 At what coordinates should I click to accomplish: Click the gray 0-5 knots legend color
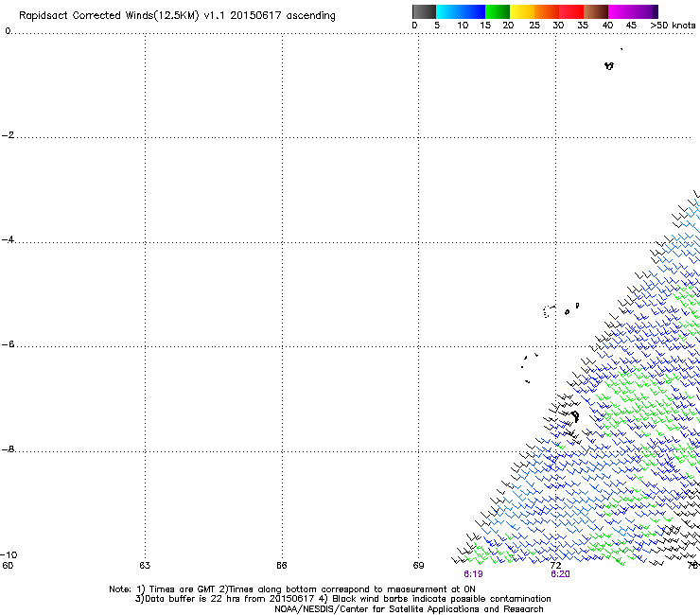[424, 11]
